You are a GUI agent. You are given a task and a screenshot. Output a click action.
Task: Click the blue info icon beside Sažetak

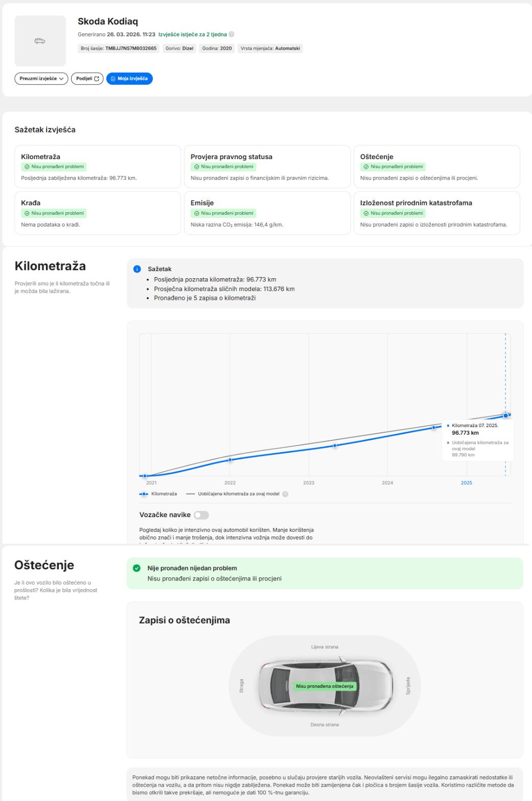click(137, 269)
